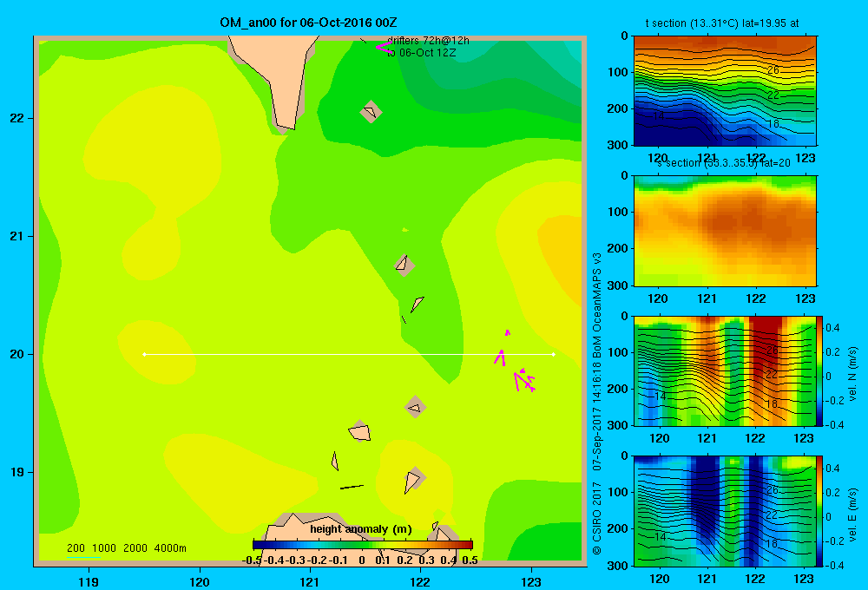
Task: Click depth label '200' on vel. N section axis
Action: click(618, 389)
